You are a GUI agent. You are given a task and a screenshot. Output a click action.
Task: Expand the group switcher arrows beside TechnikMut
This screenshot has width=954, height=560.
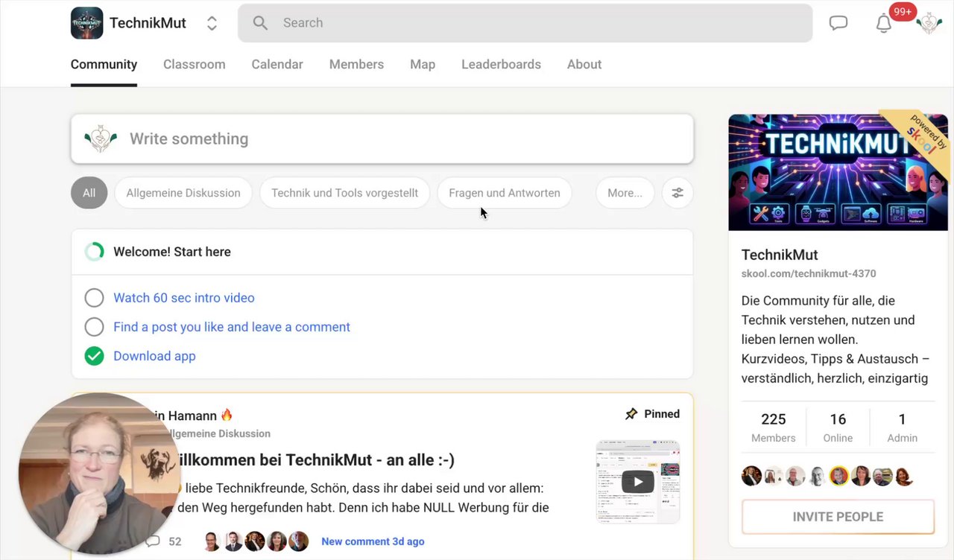coord(212,23)
